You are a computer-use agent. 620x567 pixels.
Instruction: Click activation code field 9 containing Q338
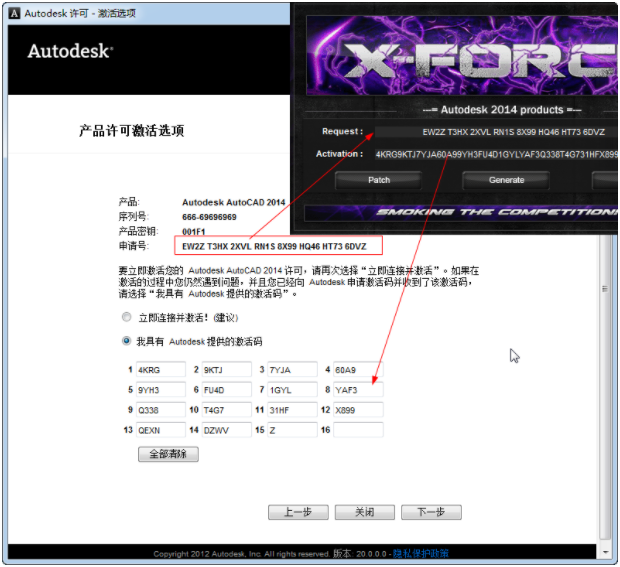[161, 410]
